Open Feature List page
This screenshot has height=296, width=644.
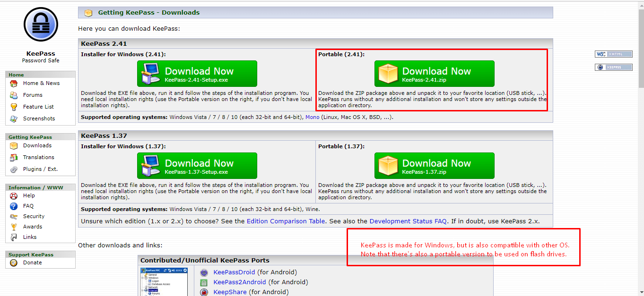point(38,107)
